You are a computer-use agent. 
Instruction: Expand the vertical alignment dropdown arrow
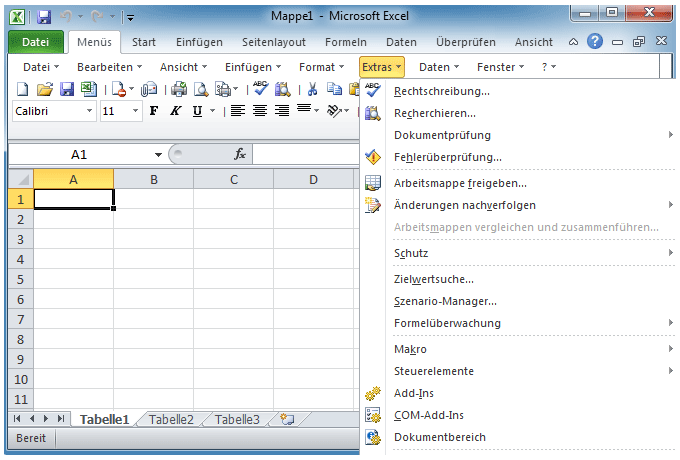317,111
